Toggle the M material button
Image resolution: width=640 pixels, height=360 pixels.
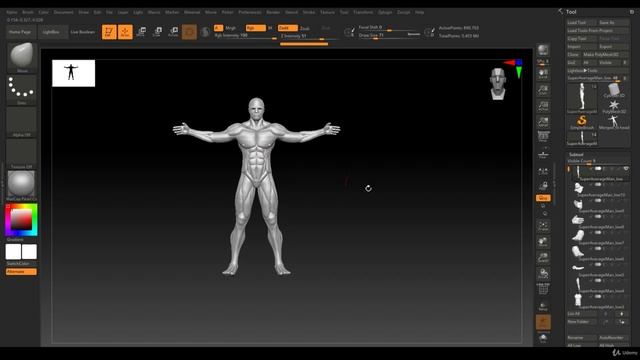click(x=270, y=28)
